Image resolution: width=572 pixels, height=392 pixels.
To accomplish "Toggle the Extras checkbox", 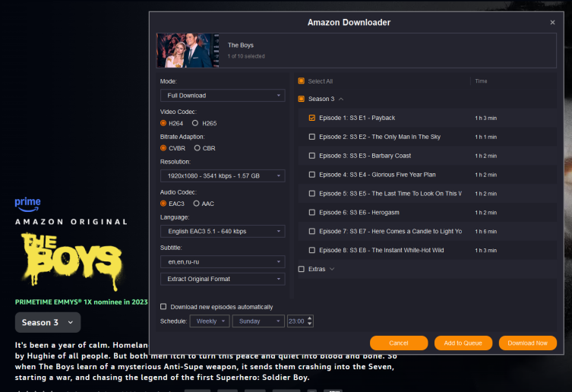I will tap(302, 269).
